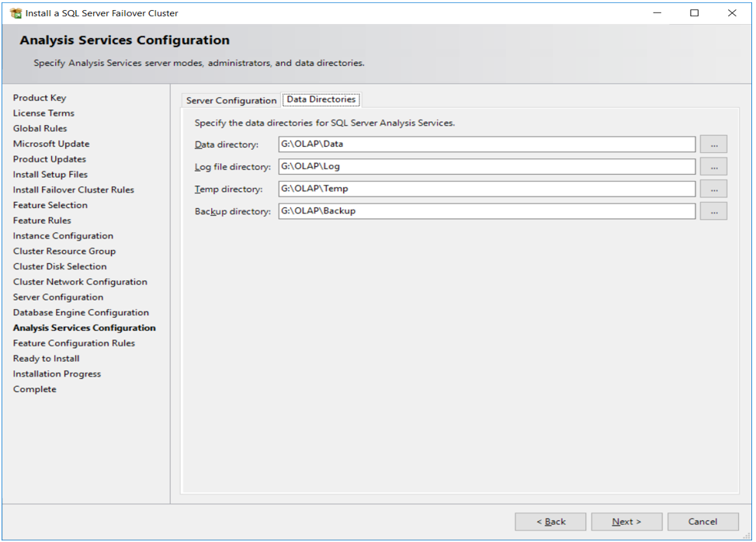Select Analysis Services Configuration sidebar step
This screenshot has width=756, height=542.
coord(85,328)
